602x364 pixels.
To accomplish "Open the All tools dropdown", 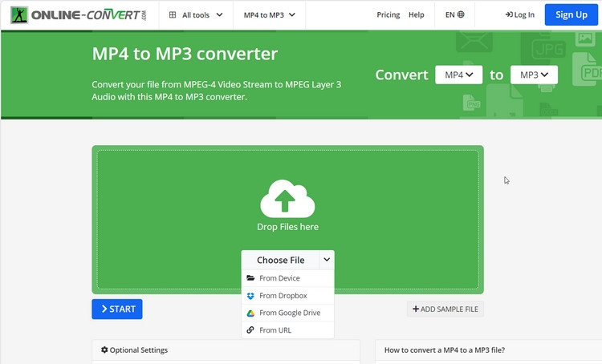I will coord(196,15).
